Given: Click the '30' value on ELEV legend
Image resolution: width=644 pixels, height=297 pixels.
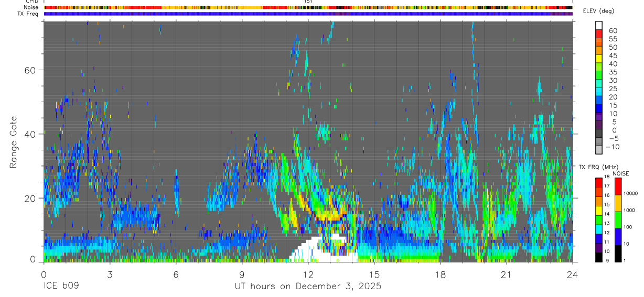Looking at the screenshot, I should pyautogui.click(x=613, y=80).
